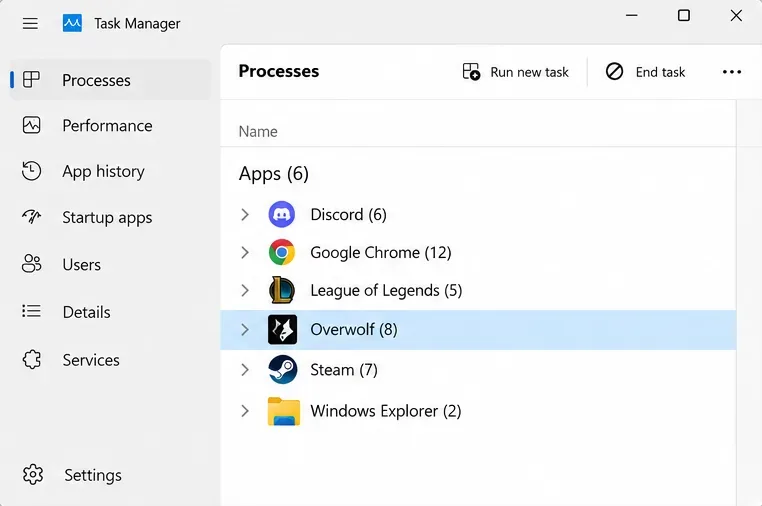Click the Settings gear icon
Viewport: 762px width, 506px height.
[33, 474]
